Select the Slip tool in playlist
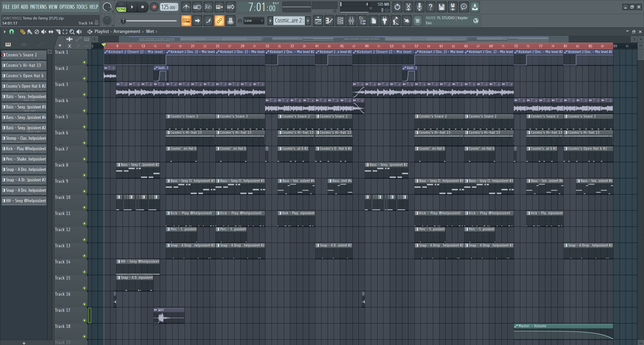 coord(51,32)
